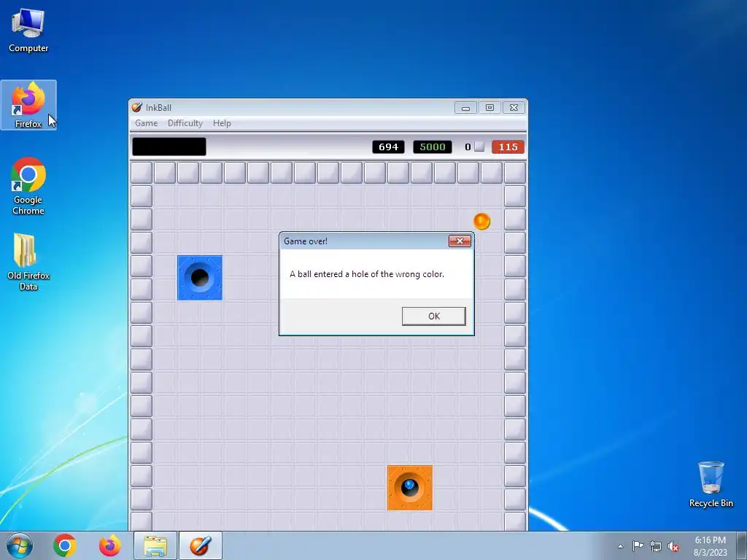Close the Game over dialog
This screenshot has height=560, width=747.
tap(460, 241)
